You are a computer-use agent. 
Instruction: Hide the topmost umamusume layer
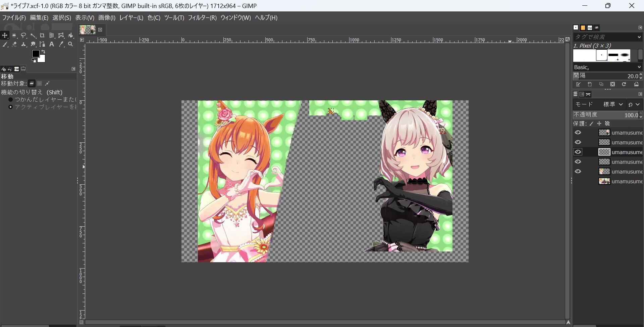[x=578, y=133]
